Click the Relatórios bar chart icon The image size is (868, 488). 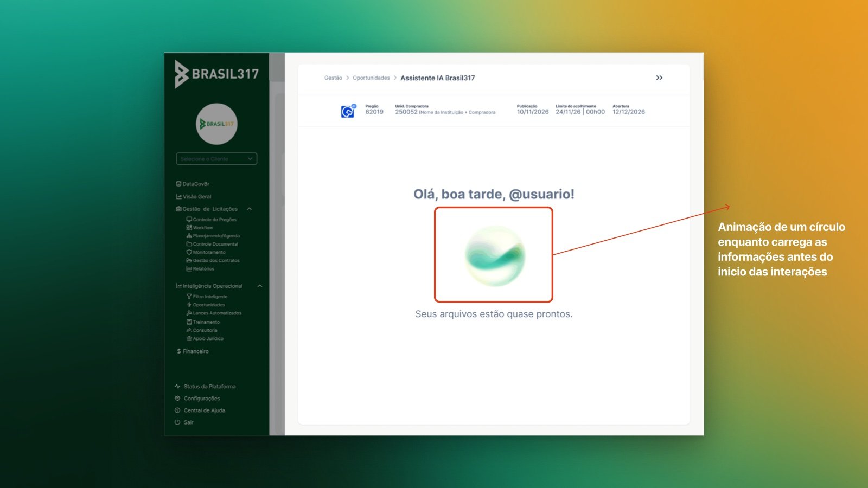coord(189,269)
